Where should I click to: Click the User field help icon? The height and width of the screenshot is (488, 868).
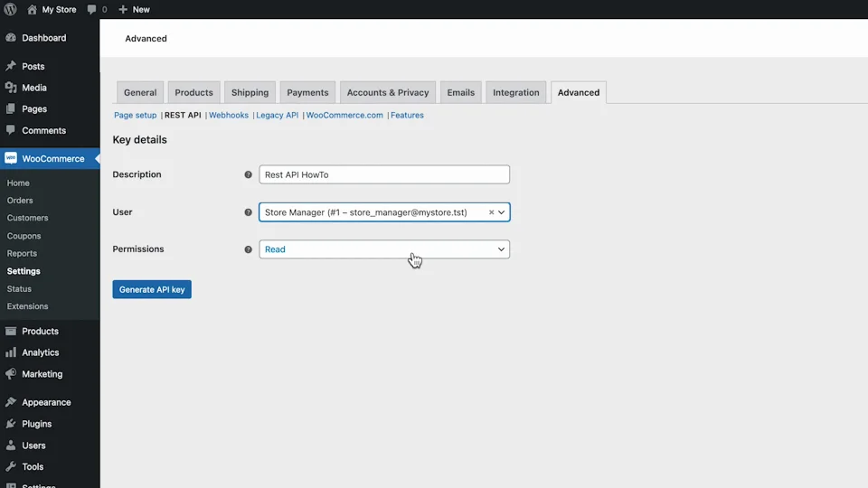point(248,212)
